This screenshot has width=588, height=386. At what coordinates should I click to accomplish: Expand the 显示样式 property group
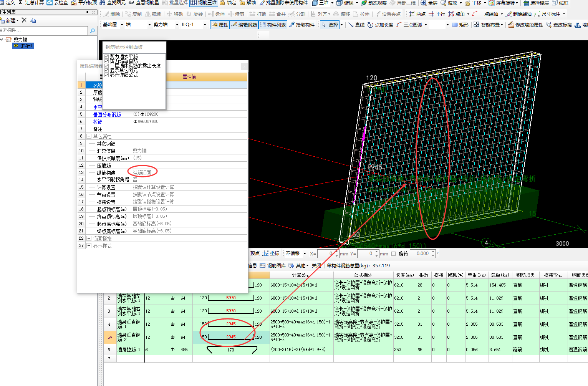89,246
